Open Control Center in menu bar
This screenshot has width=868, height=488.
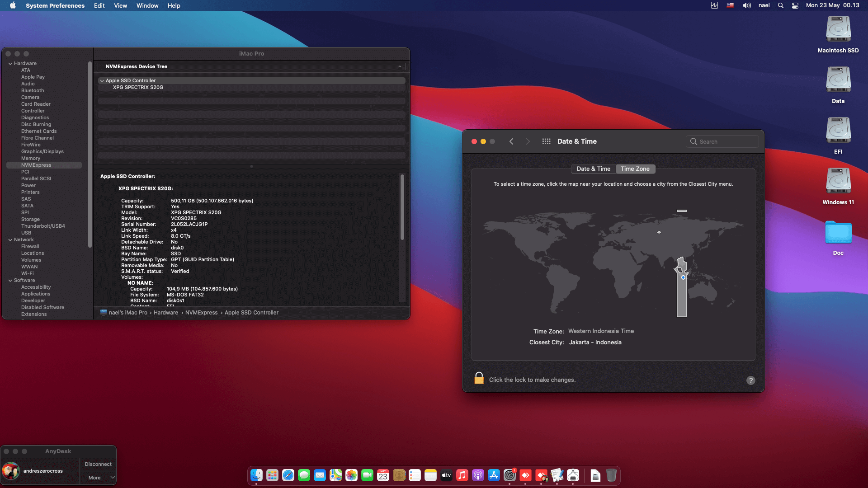(795, 5)
